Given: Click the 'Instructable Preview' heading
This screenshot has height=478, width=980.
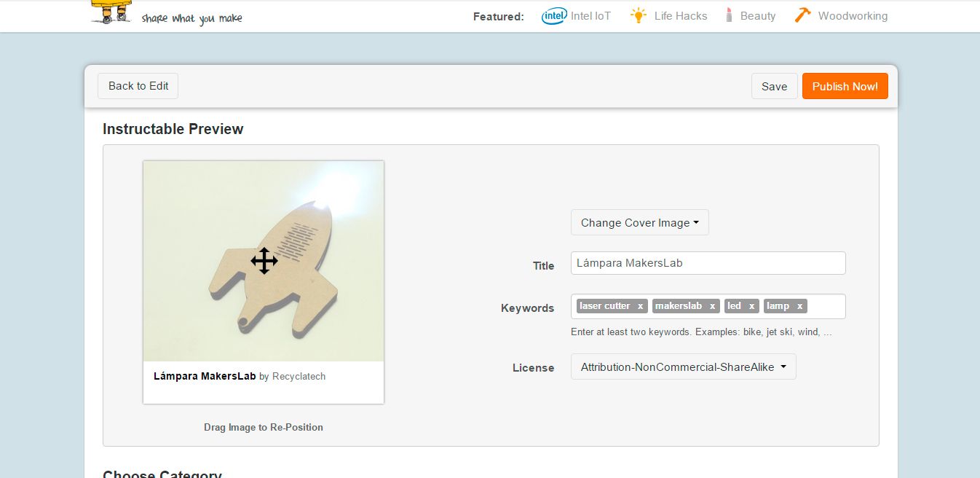Looking at the screenshot, I should (x=173, y=129).
